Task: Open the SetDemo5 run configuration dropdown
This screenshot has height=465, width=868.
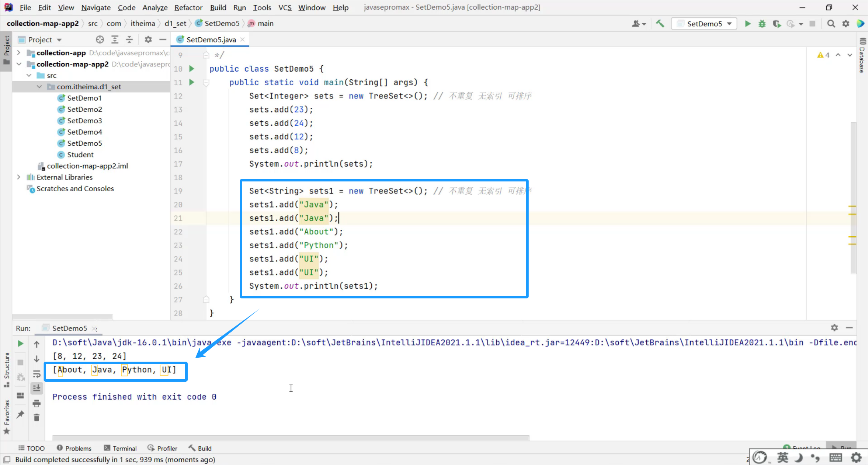Action: (705, 24)
